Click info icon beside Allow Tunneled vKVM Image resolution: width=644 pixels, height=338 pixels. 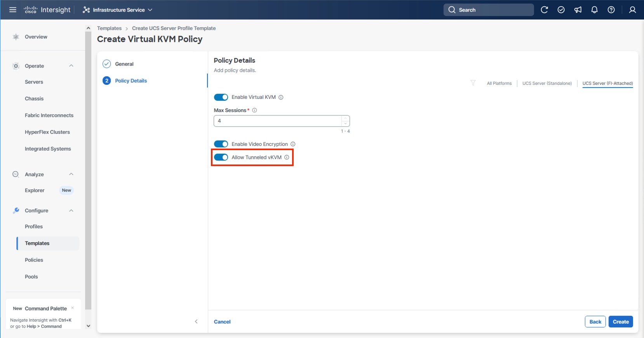tap(287, 158)
